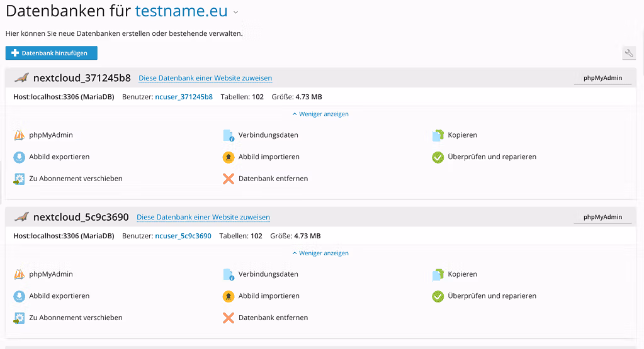Click the MariaDB seal icon beside nextcloud_5c9c3690
Image resolution: width=644 pixels, height=349 pixels.
(x=21, y=216)
